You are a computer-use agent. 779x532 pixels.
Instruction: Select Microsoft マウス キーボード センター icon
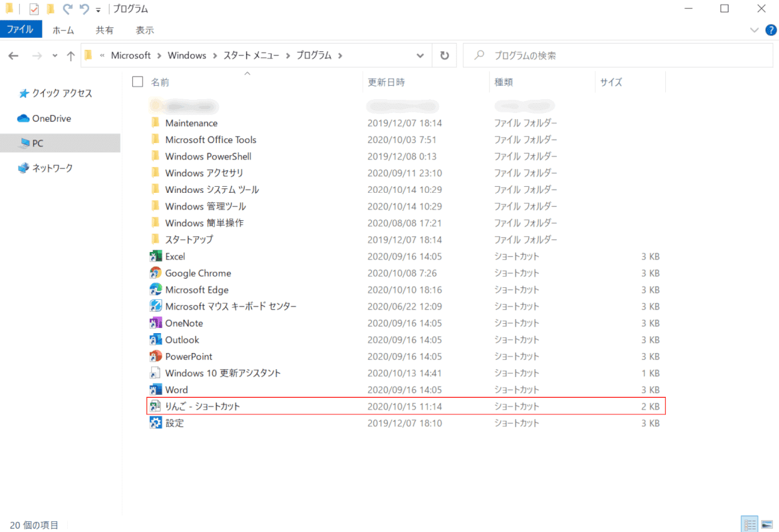[x=156, y=306]
